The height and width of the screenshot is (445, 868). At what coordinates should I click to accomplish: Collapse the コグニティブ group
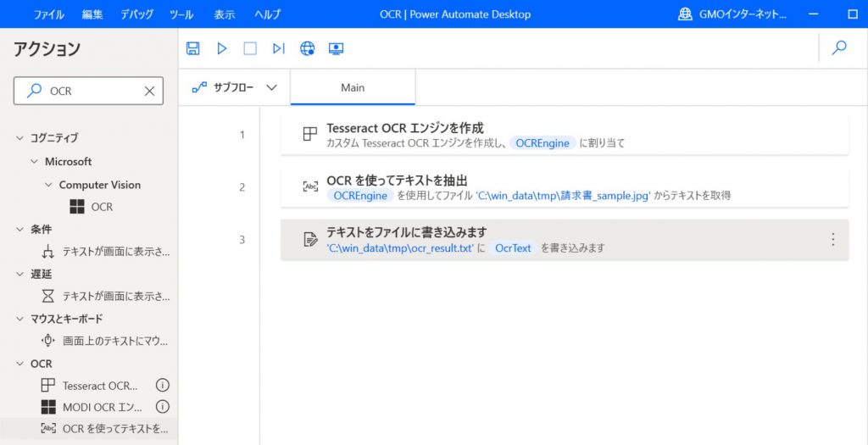20,138
